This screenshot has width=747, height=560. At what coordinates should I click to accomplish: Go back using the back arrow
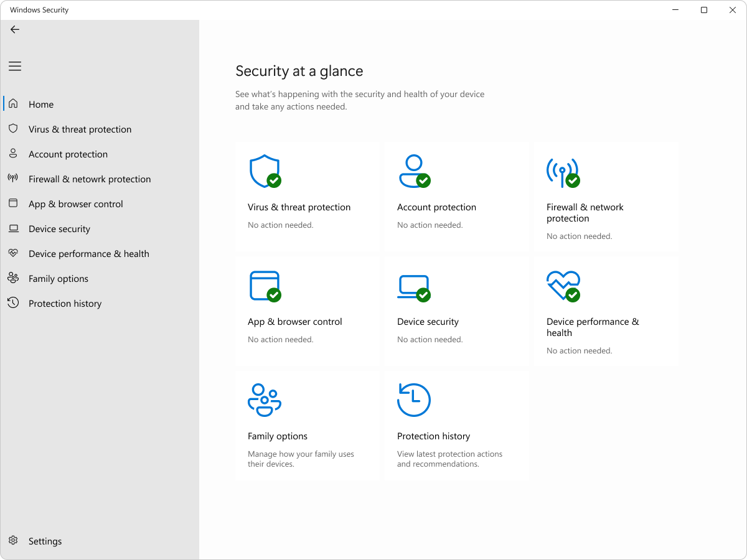tap(15, 29)
